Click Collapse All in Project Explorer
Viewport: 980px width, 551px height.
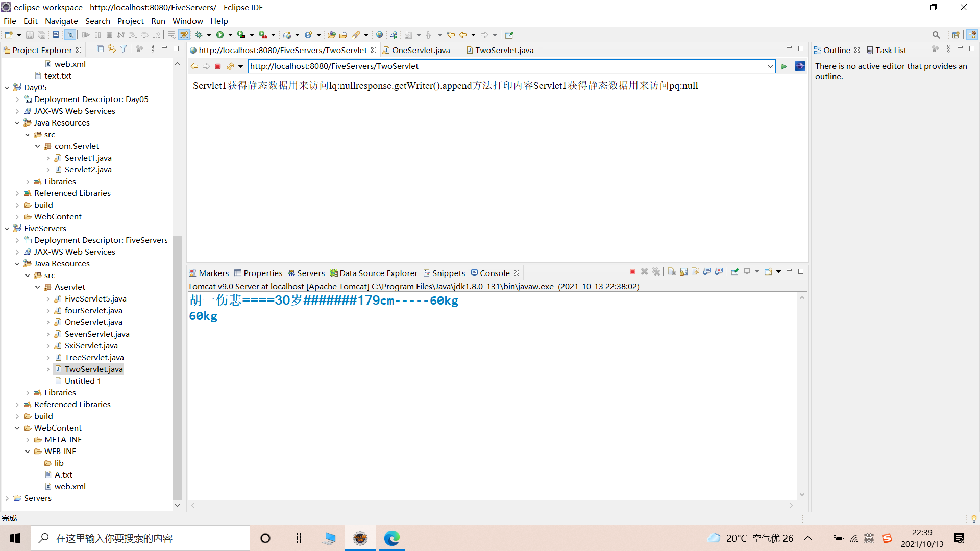tap(100, 49)
